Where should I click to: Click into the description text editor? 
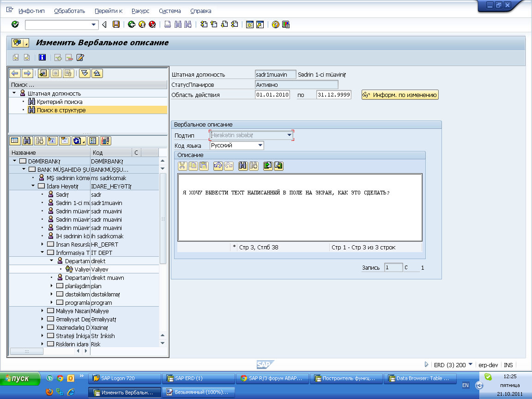pos(300,207)
